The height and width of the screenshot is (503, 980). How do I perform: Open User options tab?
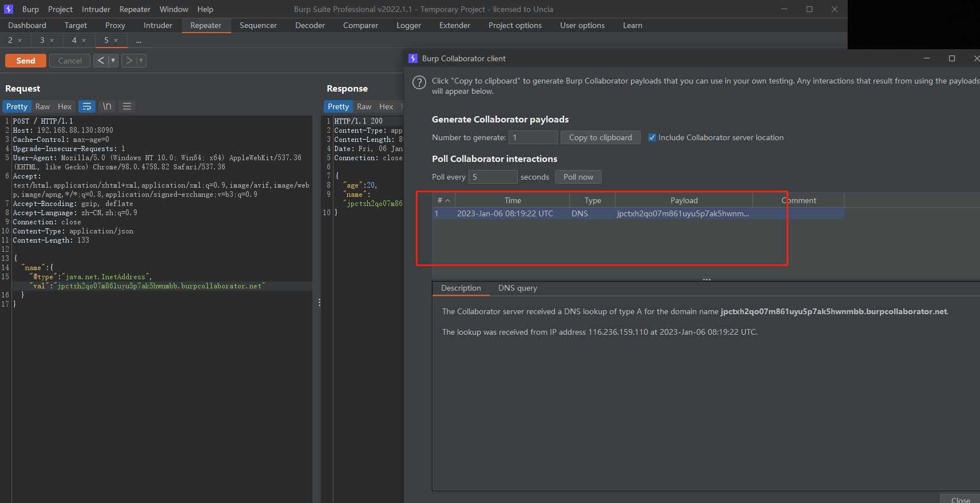pyautogui.click(x=582, y=25)
